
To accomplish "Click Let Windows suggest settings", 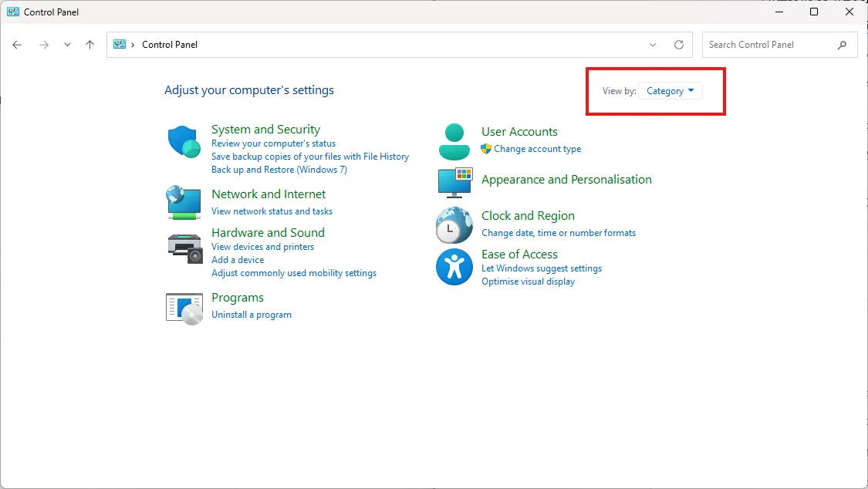I will coord(542,268).
